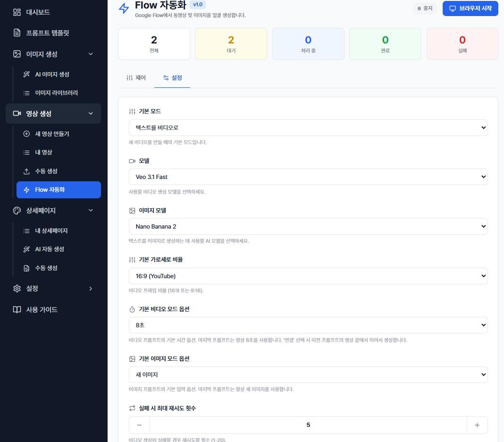
Task: Click the 영상 생성 camera icon
Action: click(x=17, y=113)
